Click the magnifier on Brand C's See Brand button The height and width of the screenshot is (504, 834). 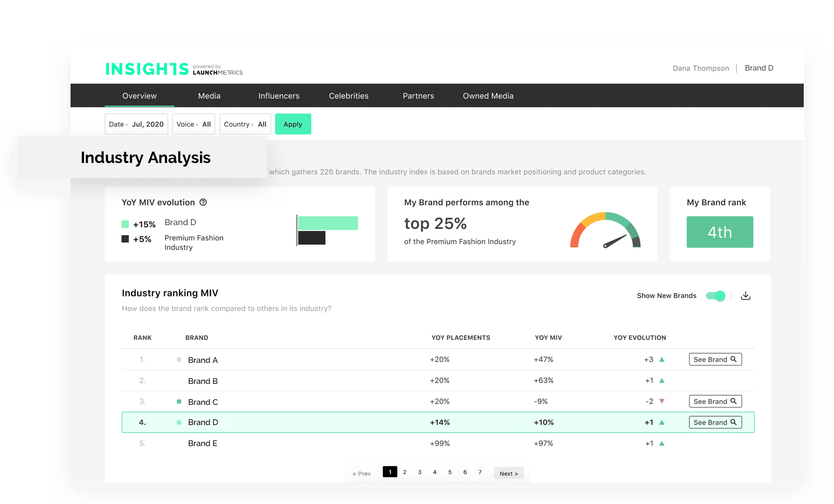click(x=734, y=401)
